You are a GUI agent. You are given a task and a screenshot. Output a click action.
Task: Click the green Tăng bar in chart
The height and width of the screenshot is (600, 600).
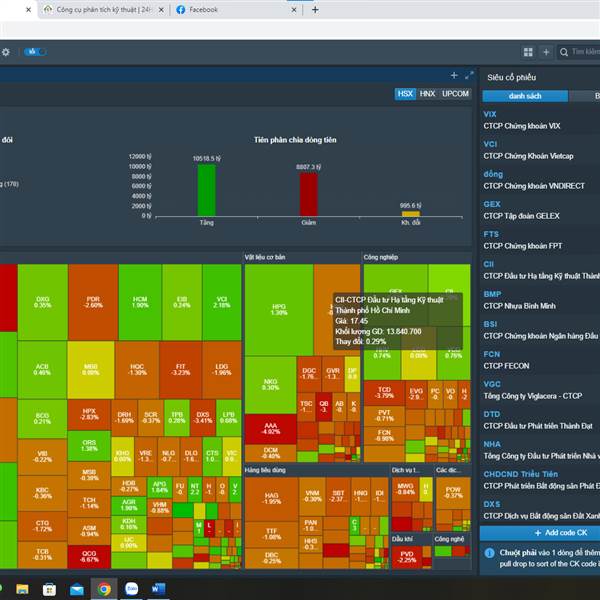click(207, 190)
